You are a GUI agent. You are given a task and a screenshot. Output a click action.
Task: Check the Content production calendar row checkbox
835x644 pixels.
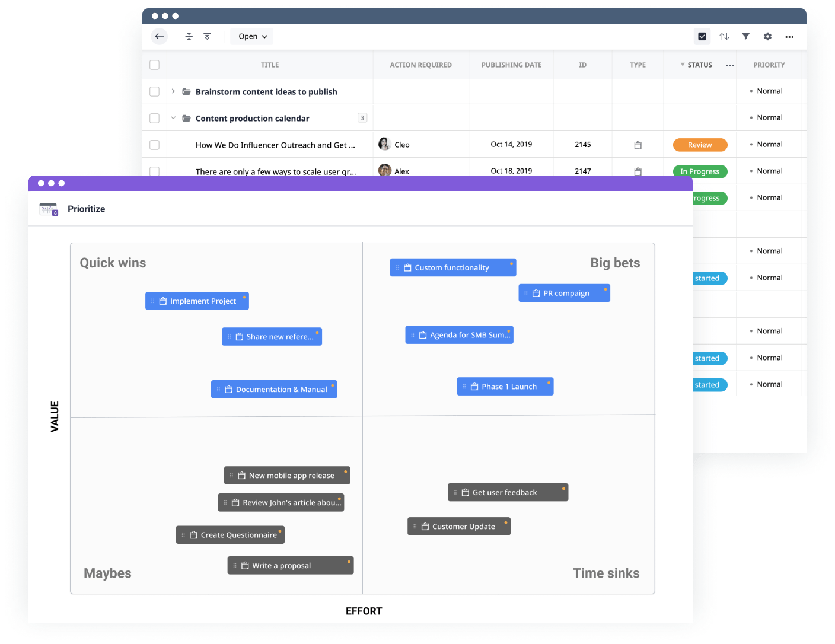[x=154, y=117]
